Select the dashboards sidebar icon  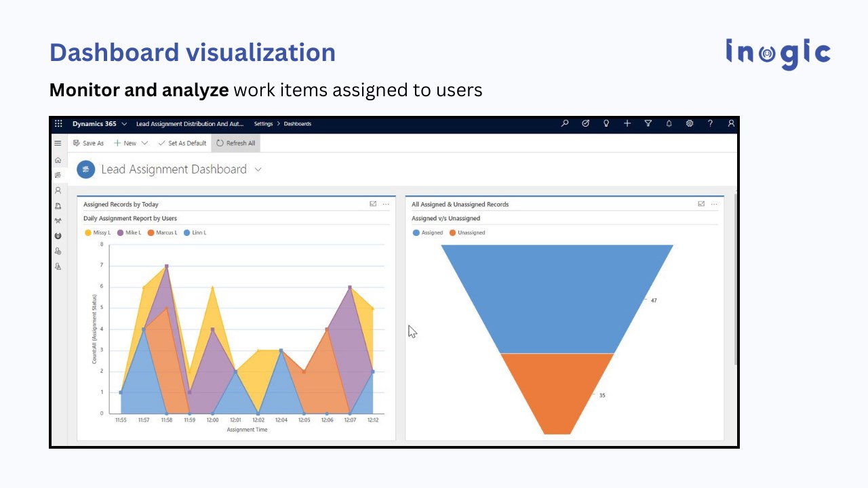coord(58,175)
